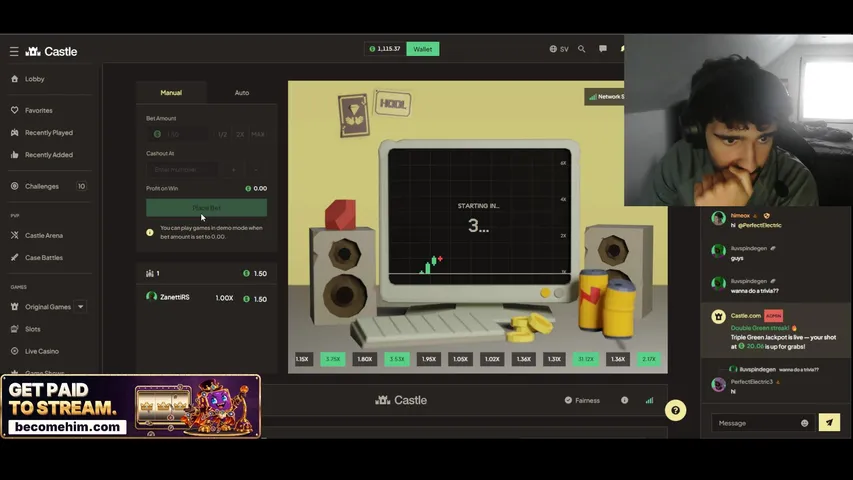Image resolution: width=853 pixels, height=480 pixels.
Task: Click the 1.02X history result chip
Action: point(492,359)
